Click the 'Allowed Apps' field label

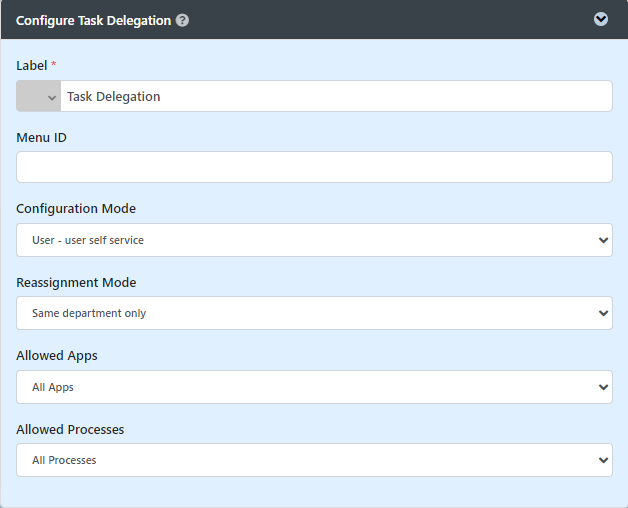57,356
